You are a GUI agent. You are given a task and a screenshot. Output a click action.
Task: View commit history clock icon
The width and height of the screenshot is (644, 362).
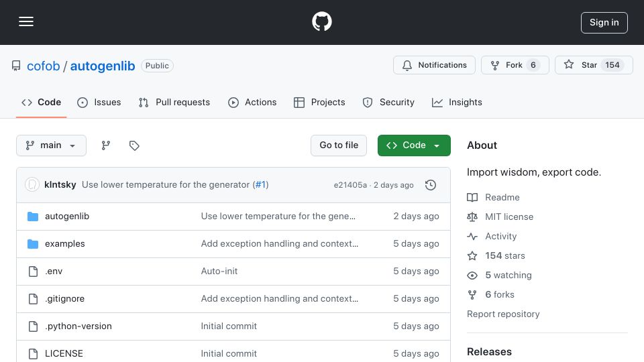coord(431,185)
